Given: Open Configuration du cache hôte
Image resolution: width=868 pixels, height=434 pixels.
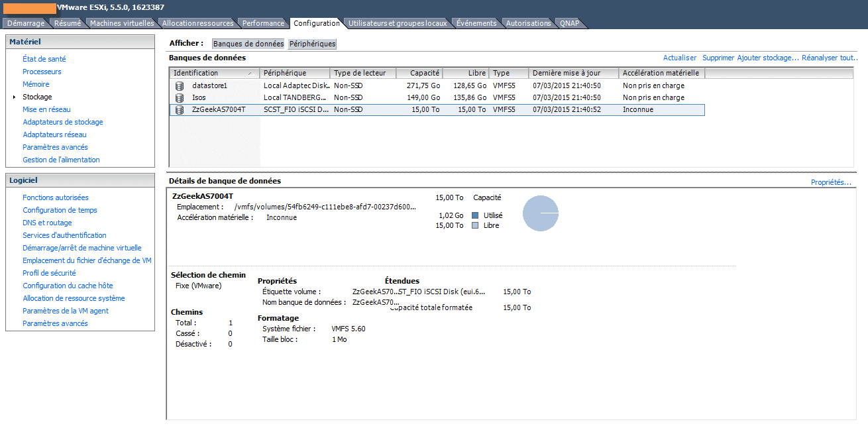Looking at the screenshot, I should point(68,286).
